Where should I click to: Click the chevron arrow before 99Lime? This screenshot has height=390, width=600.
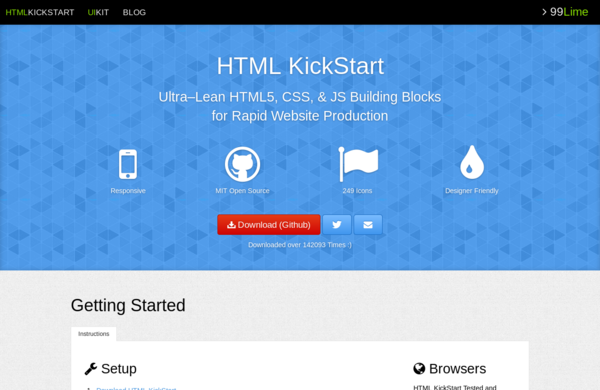pos(544,12)
